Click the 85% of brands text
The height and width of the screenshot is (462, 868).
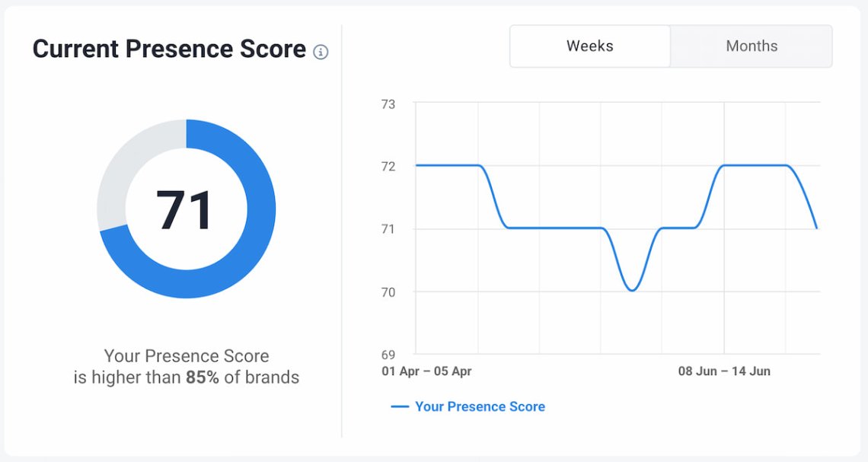tap(242, 378)
